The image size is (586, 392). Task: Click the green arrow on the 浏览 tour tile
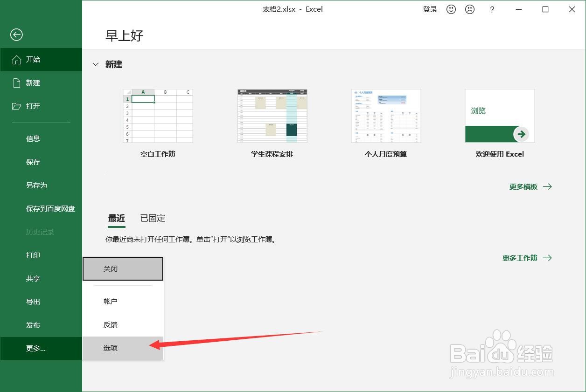(x=521, y=134)
